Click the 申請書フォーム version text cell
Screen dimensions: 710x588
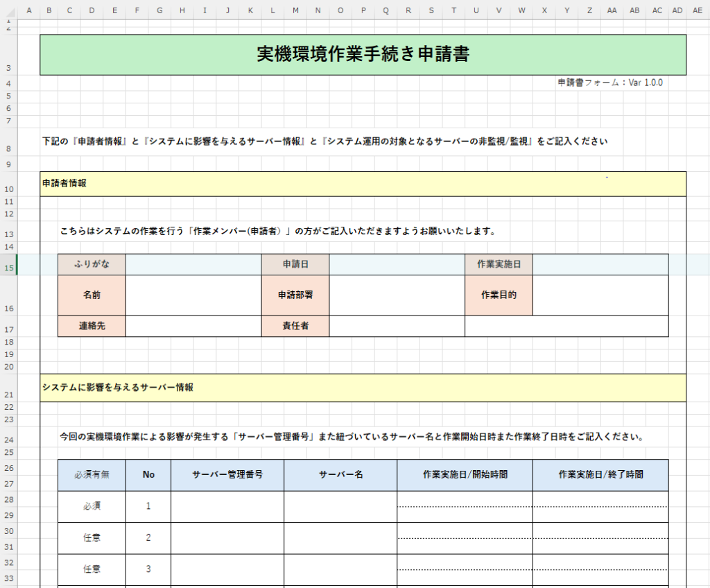(x=610, y=82)
